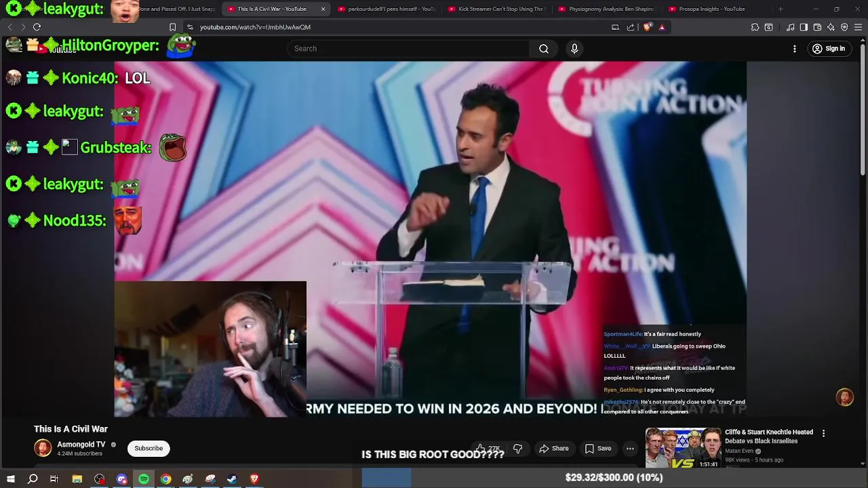Click the Brave Rewards triangle icon
This screenshot has height=488, width=868.
point(662,27)
